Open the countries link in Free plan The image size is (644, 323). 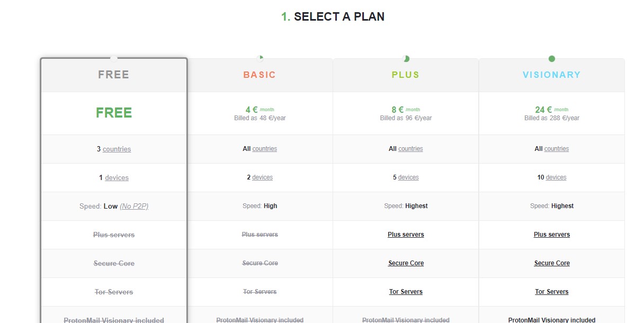tap(117, 149)
